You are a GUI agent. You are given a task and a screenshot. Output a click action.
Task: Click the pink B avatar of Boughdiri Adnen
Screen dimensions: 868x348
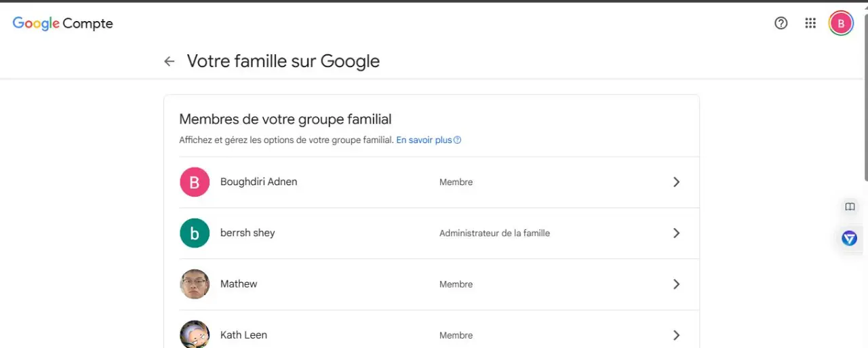point(195,182)
